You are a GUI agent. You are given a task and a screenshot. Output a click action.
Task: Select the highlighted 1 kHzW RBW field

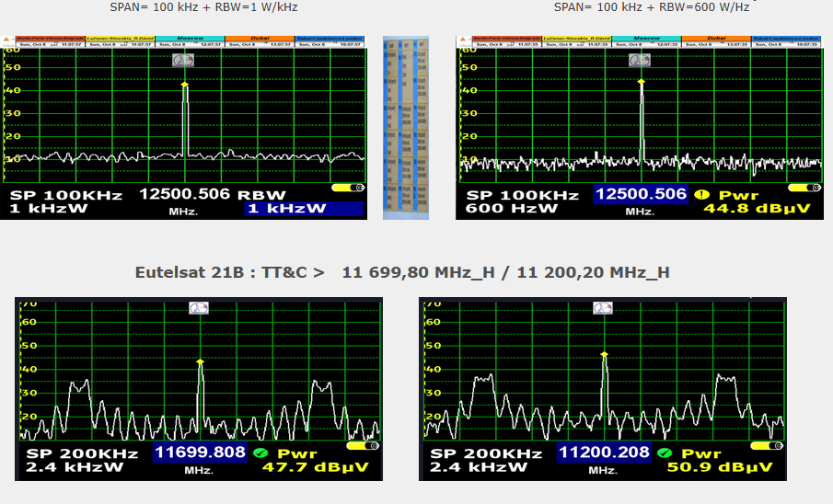coord(304,209)
